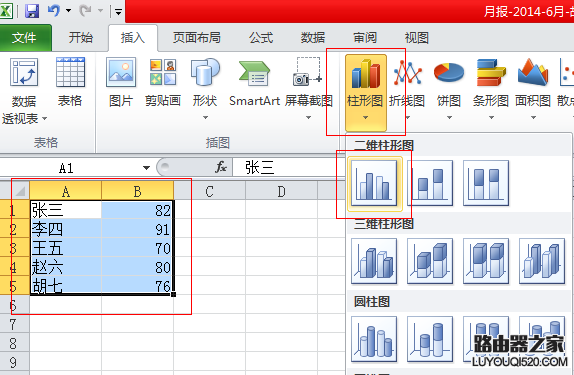Choose the 2D stacked column chart

430,183
